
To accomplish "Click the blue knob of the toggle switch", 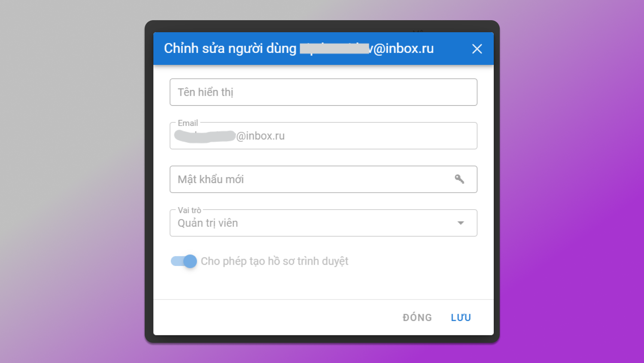I will coord(190,261).
